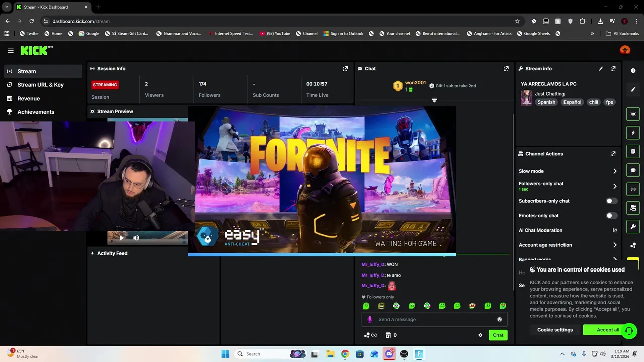Open Cookie settings
This screenshot has width=644, height=362.
click(x=555, y=330)
